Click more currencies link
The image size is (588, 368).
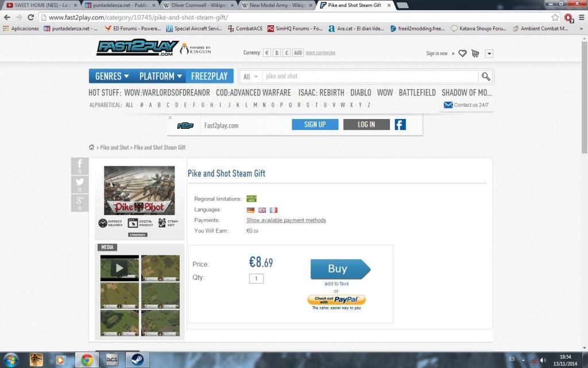click(320, 53)
